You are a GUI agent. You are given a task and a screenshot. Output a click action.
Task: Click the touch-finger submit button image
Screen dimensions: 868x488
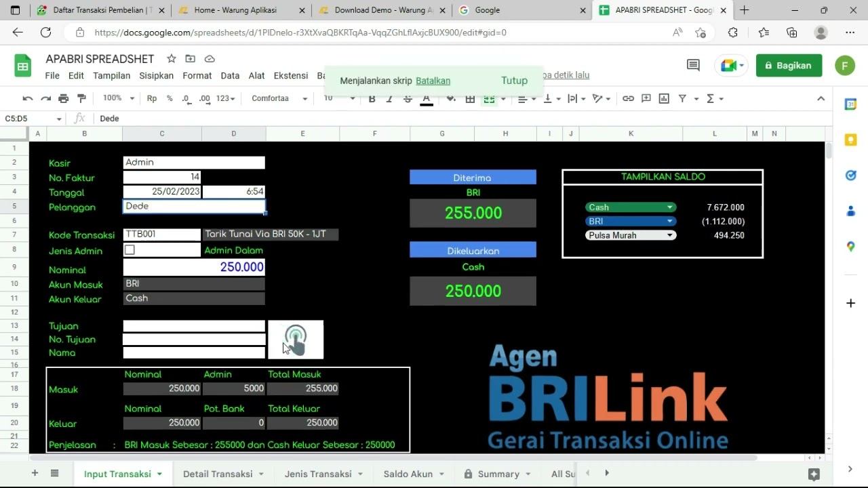point(296,340)
